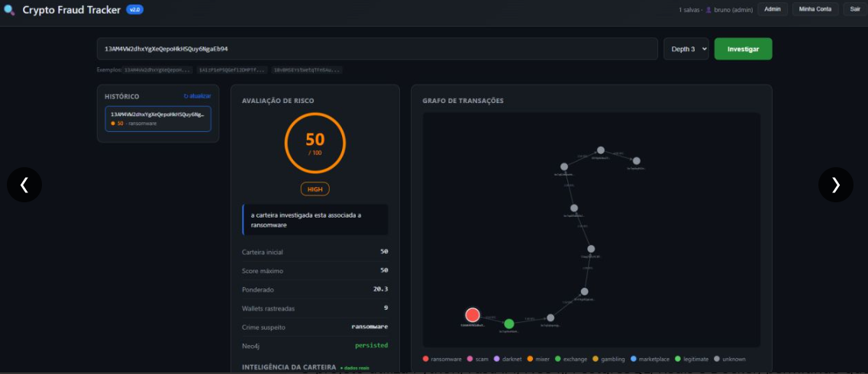
Task: Click the AVALIAÇÃO DE RISCO heading
Action: click(278, 101)
